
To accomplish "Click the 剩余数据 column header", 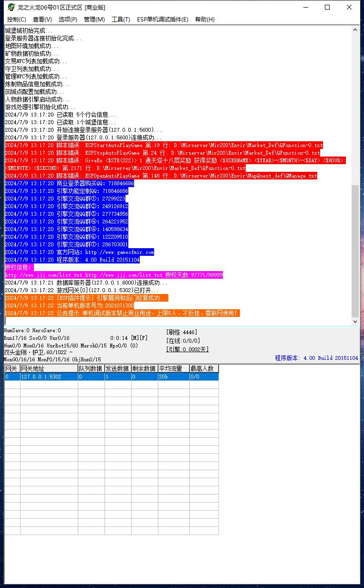I will pos(144,368).
